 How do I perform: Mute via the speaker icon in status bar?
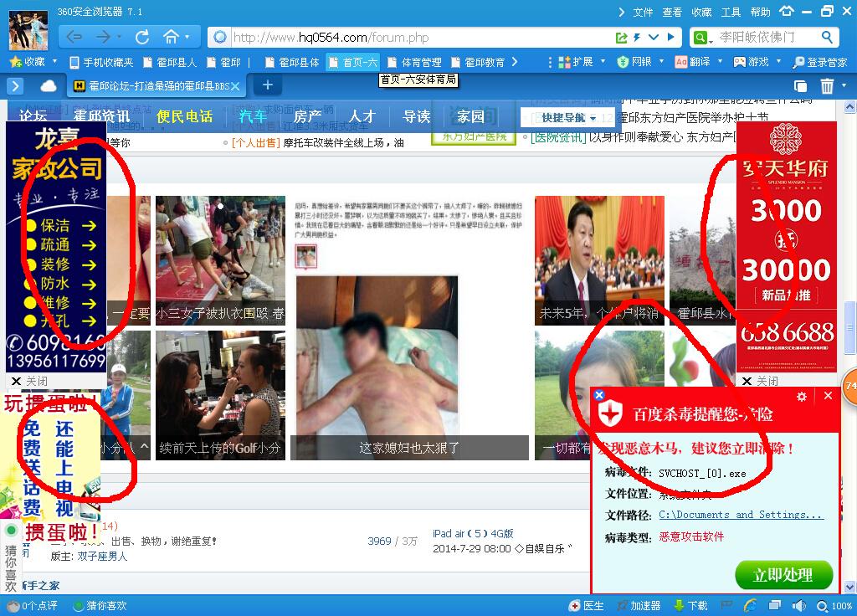coord(799,606)
